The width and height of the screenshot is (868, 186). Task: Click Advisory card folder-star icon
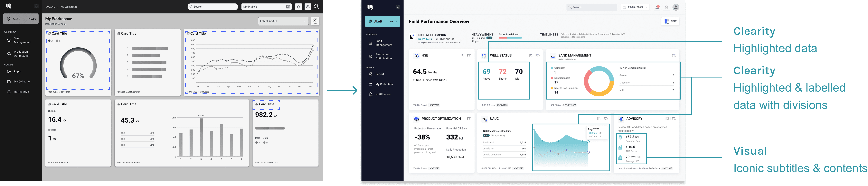[x=674, y=119]
